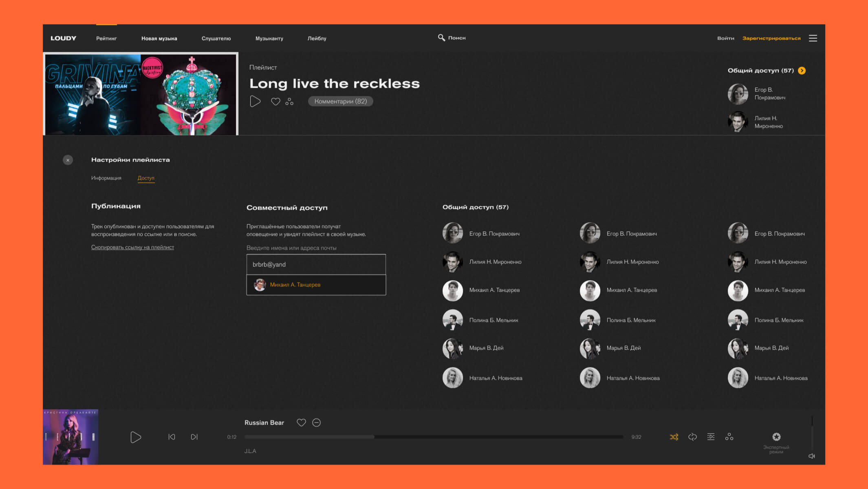
Task: Click the search magnifier icon
Action: [x=441, y=38]
